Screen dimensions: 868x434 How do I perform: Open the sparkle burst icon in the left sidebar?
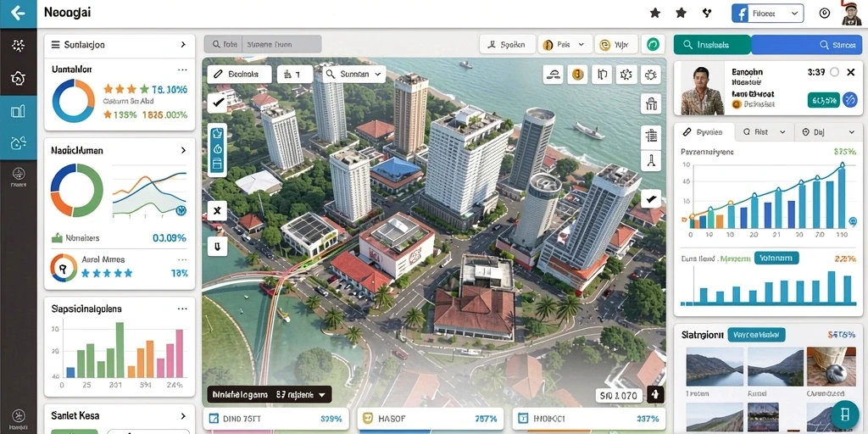19,46
